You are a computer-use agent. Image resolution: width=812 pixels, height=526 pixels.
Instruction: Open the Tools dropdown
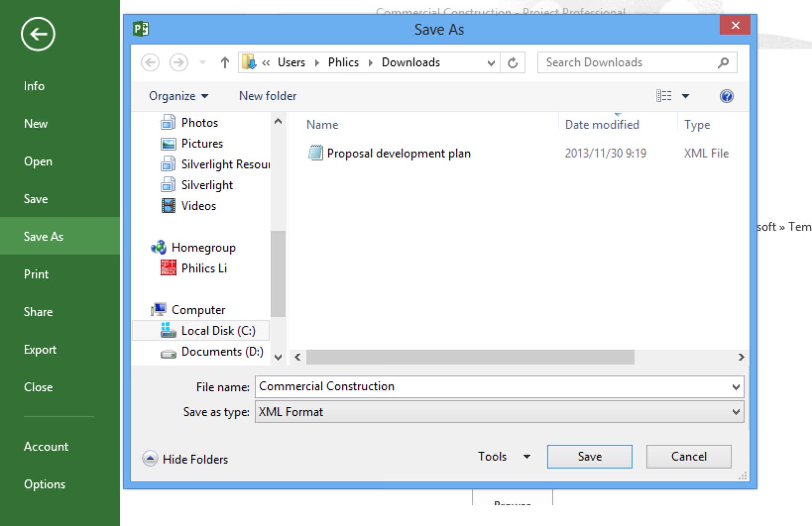point(503,457)
